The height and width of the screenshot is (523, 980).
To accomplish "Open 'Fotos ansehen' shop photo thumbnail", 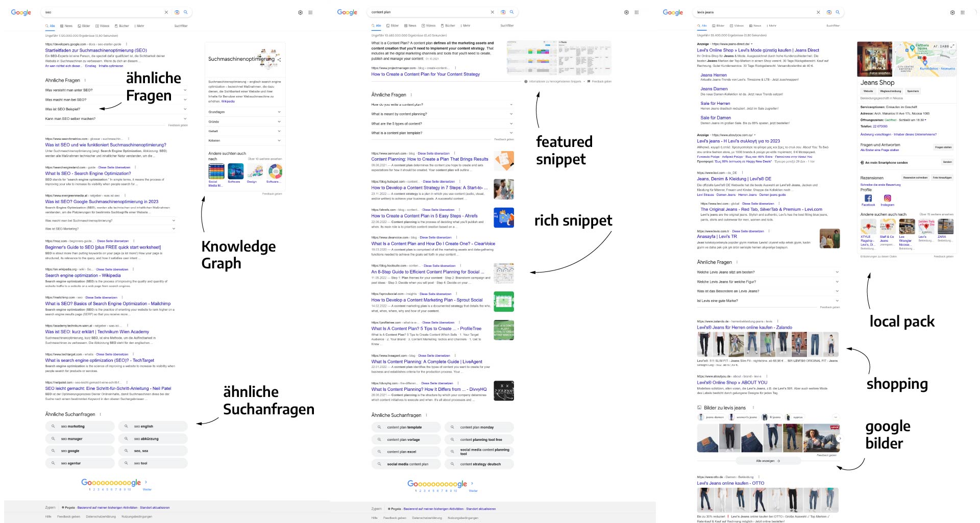I will 876,59.
